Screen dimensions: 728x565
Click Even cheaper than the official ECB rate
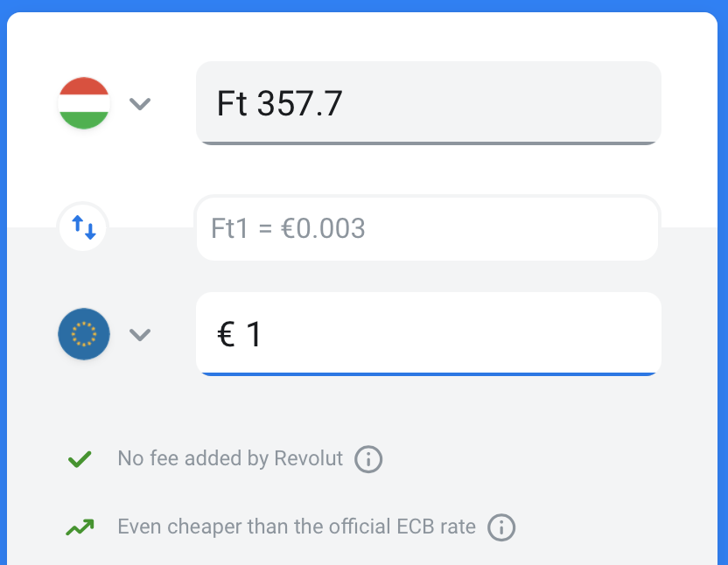tap(297, 527)
